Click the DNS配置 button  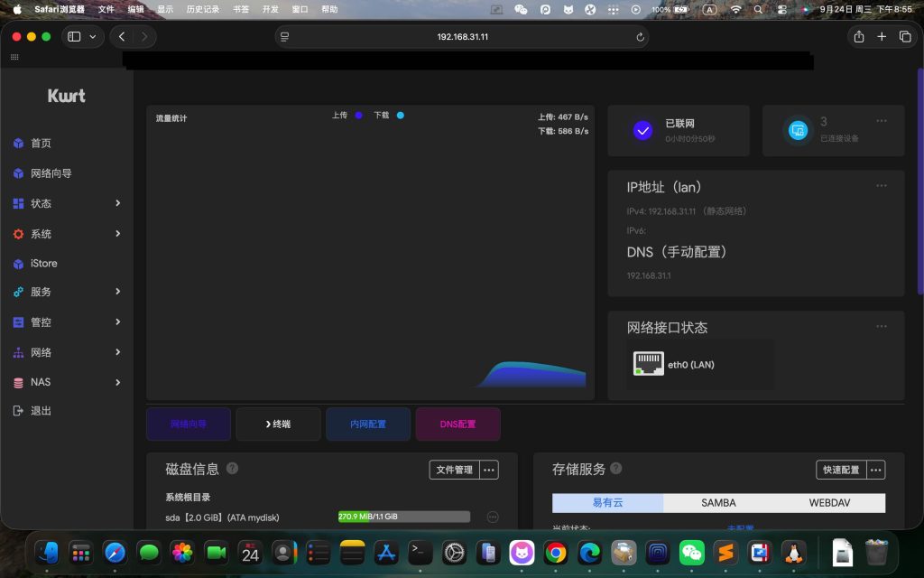(x=457, y=424)
